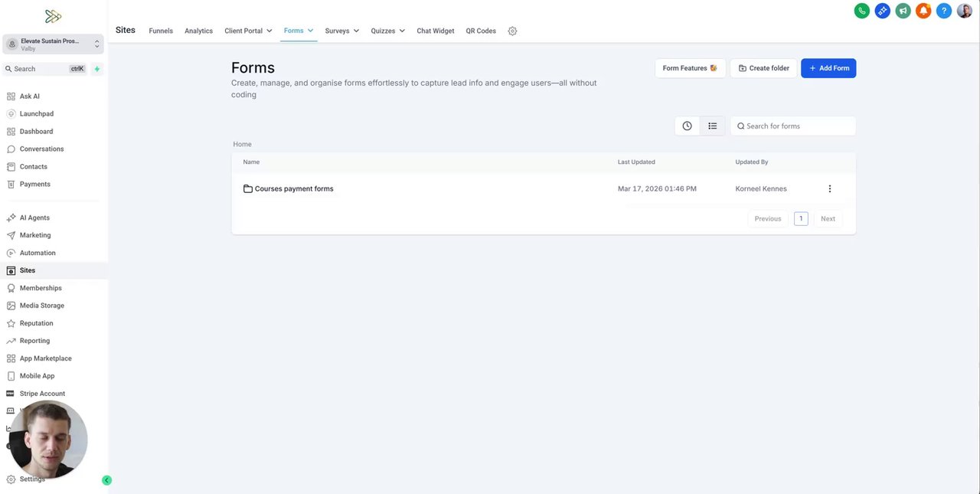This screenshot has height=494, width=980.
Task: Click the Home breadcrumb
Action: [242, 144]
